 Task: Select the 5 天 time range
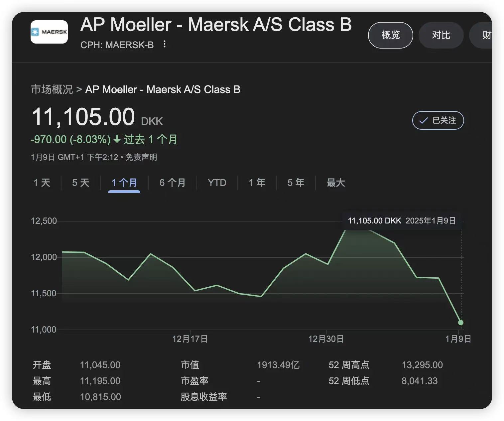[81, 183]
